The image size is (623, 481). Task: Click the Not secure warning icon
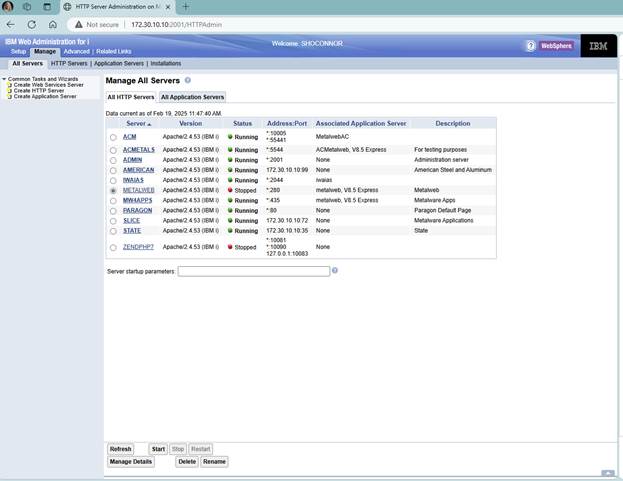coord(79,25)
